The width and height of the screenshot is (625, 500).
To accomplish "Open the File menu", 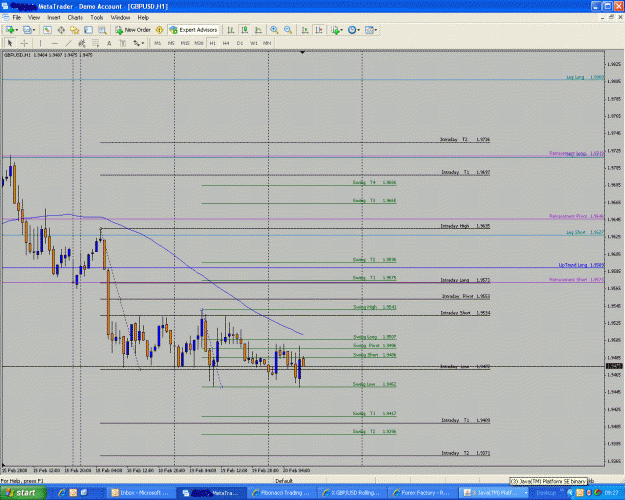I will coord(17,18).
